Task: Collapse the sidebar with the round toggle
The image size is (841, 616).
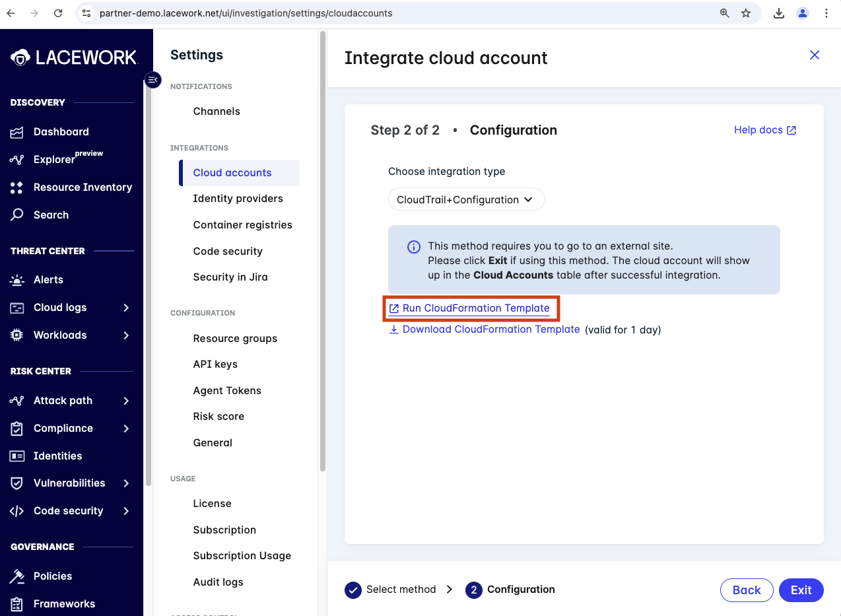Action: 153,80
